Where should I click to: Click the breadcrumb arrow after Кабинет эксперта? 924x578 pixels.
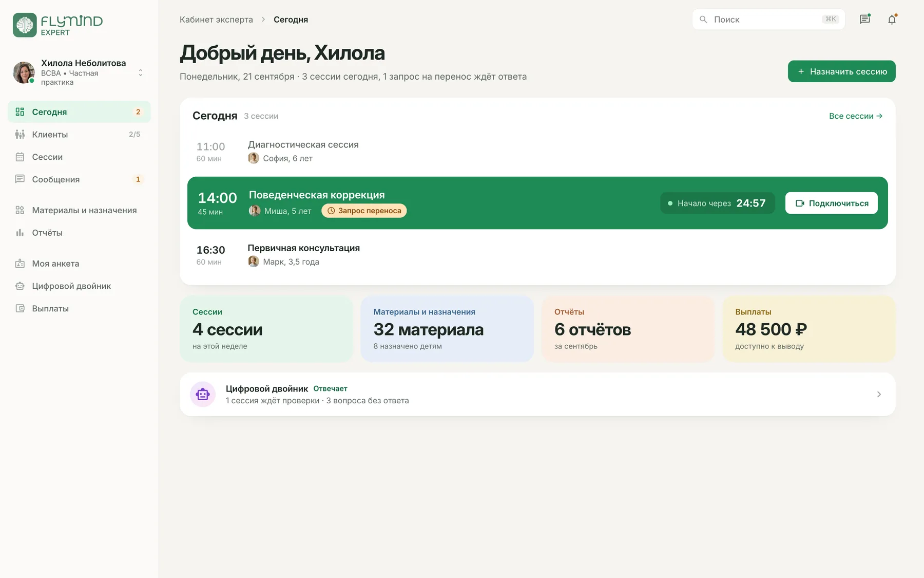[263, 20]
